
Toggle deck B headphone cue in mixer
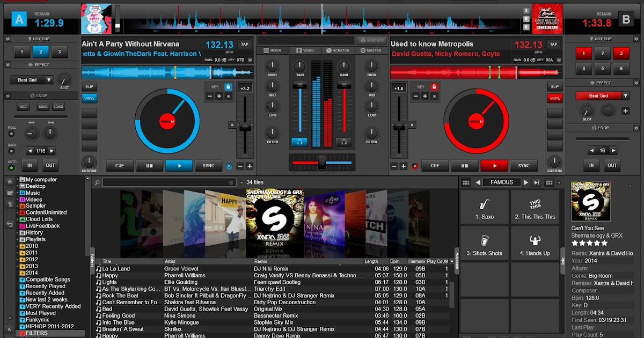(343, 142)
